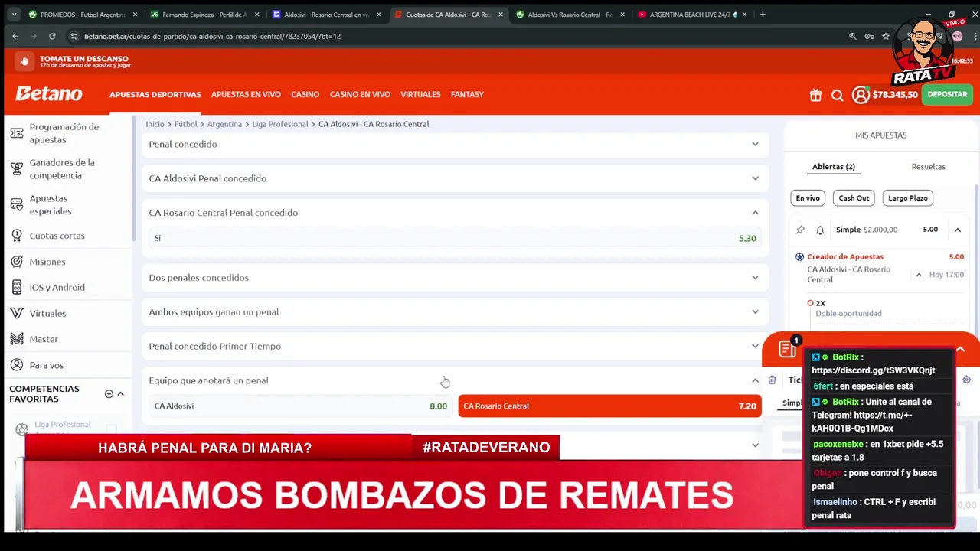Open browser zoom magnifier in address bar
This screenshot has width=980, height=551.
(x=853, y=36)
